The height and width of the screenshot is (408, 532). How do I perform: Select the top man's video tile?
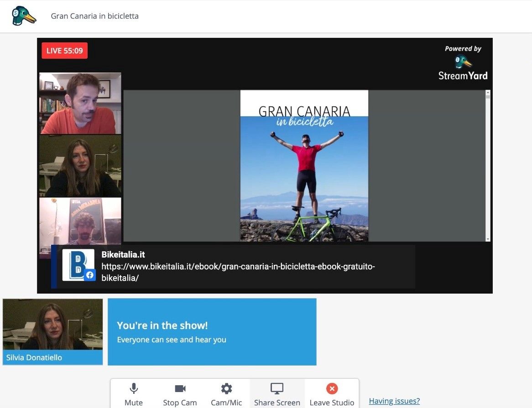tap(80, 103)
